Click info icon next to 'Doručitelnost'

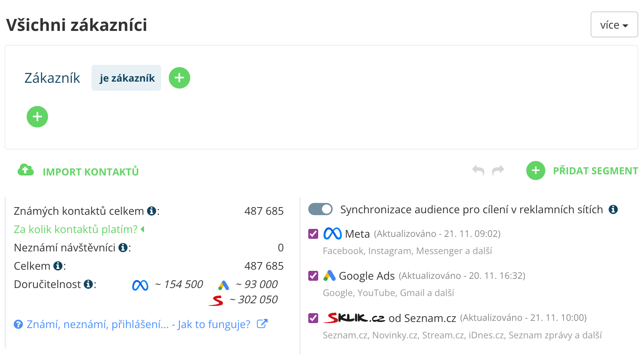click(88, 284)
